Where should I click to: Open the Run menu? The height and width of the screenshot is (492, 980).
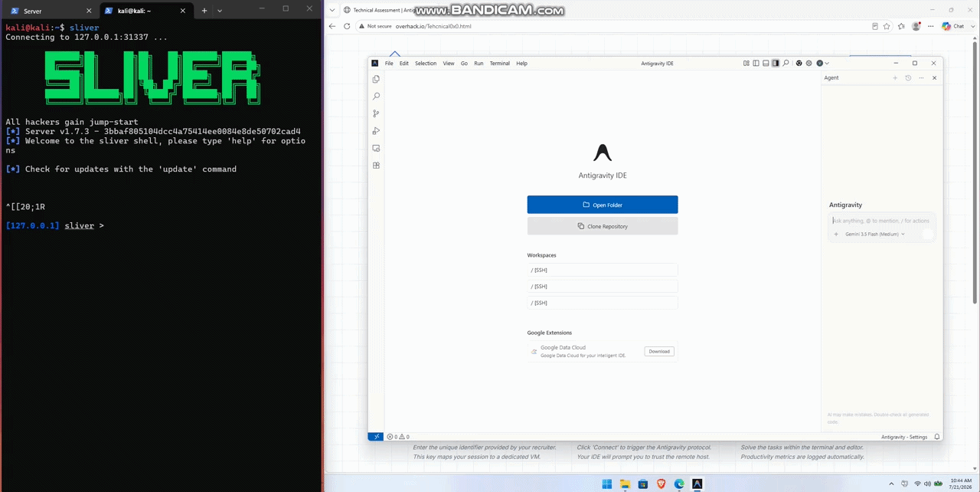coord(479,64)
